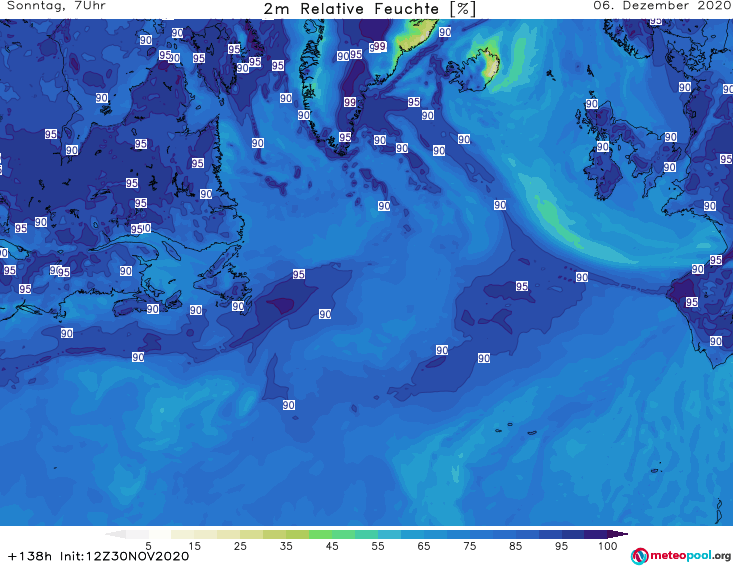This screenshot has width=733, height=566.
Task: Click the legend value '25'
Action: click(240, 546)
